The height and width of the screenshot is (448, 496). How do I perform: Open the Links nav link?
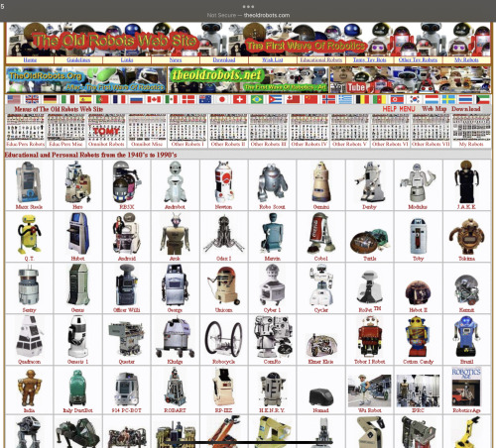127,59
